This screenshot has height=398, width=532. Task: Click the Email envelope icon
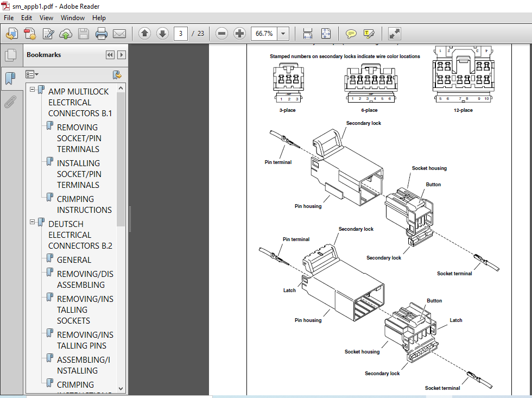point(119,34)
